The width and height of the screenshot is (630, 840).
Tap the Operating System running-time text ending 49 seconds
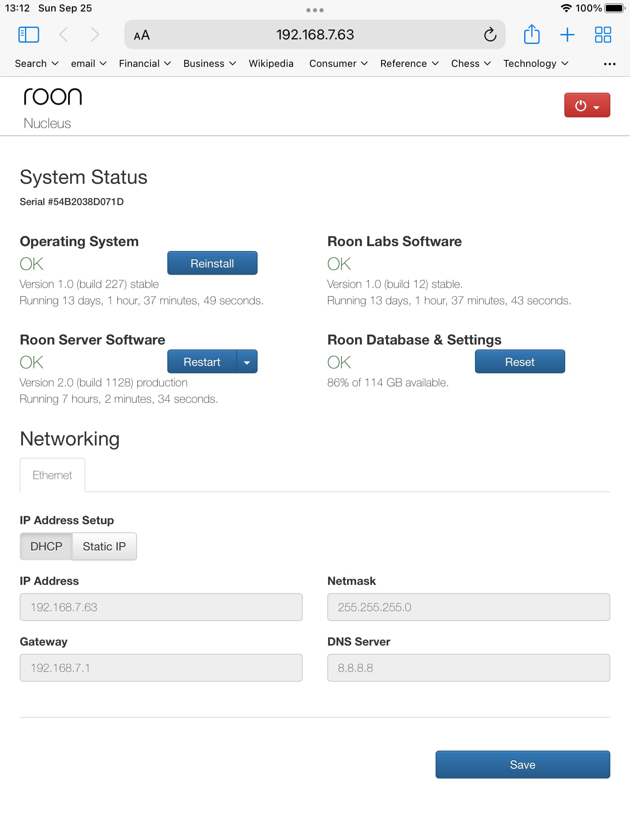coord(142,301)
